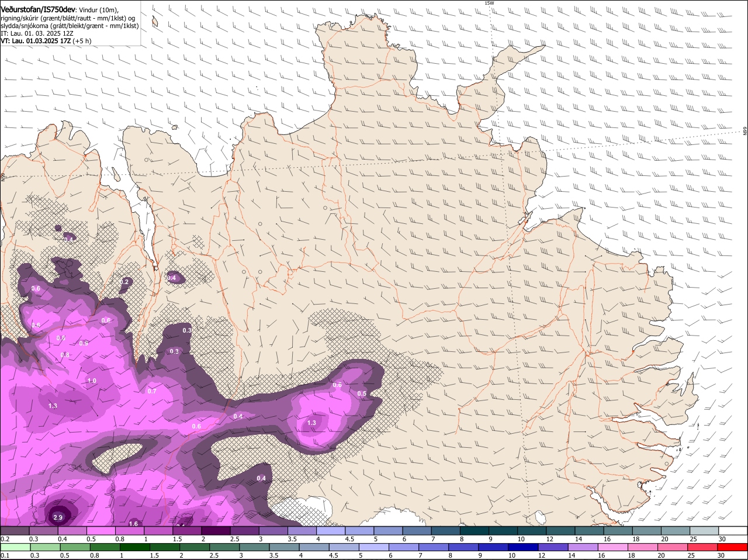The height and width of the screenshot is (560, 748).
Task: Click the 15W longitude label
Action: point(489,3)
